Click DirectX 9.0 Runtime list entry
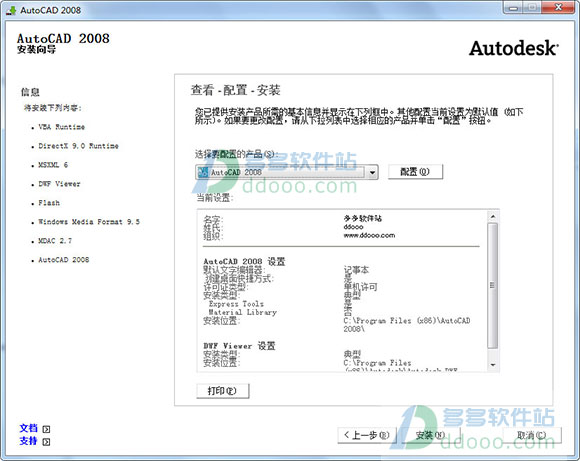 (78, 146)
